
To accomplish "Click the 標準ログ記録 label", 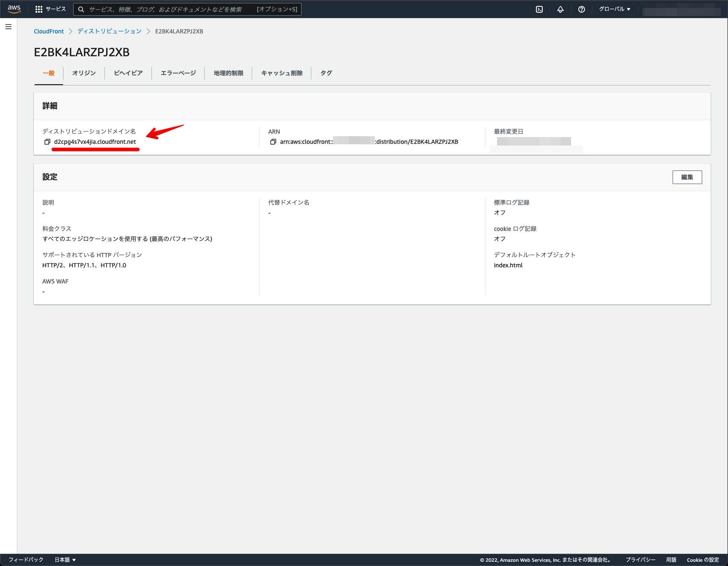I will (x=511, y=203).
